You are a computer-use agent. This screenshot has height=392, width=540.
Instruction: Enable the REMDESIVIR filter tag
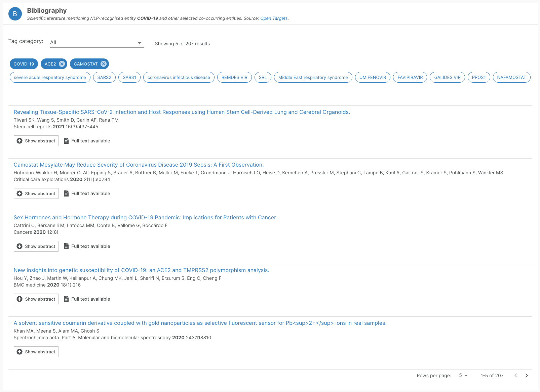pos(234,77)
